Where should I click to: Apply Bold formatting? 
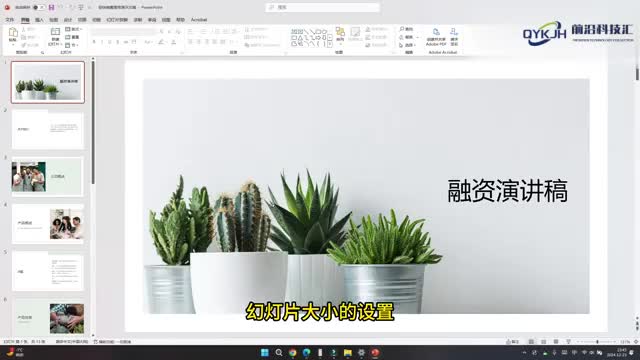[x=94, y=42]
